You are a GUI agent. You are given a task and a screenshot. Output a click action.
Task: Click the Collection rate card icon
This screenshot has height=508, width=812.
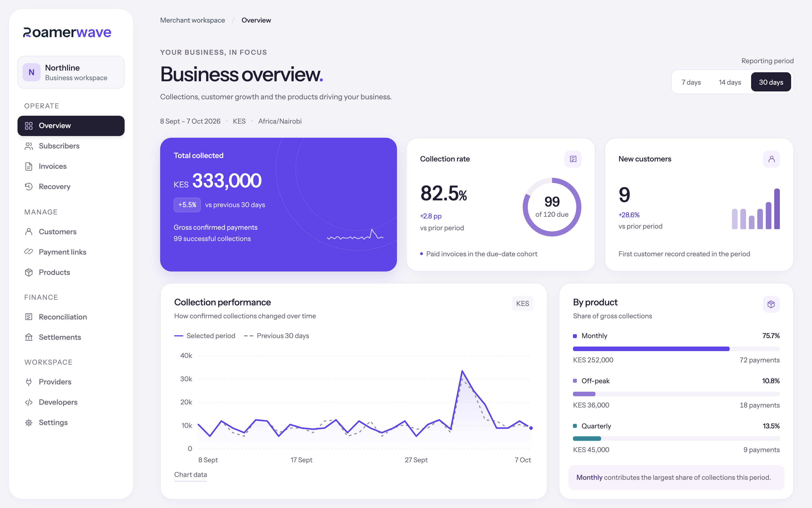(573, 159)
